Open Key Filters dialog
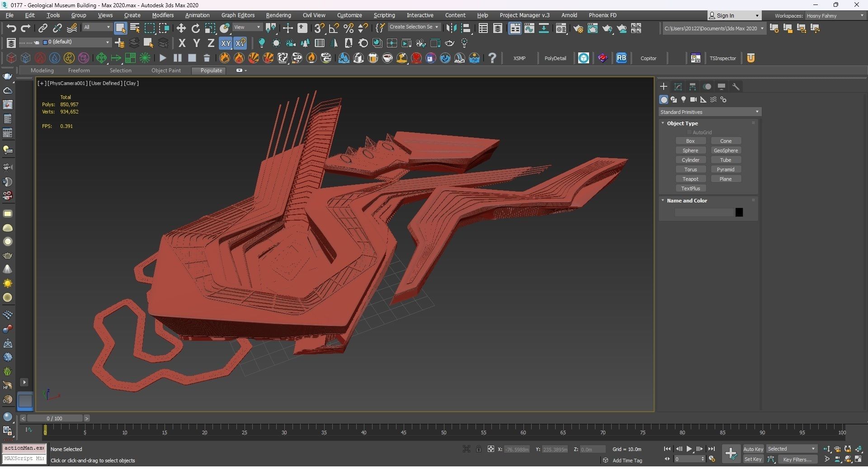 797,459
